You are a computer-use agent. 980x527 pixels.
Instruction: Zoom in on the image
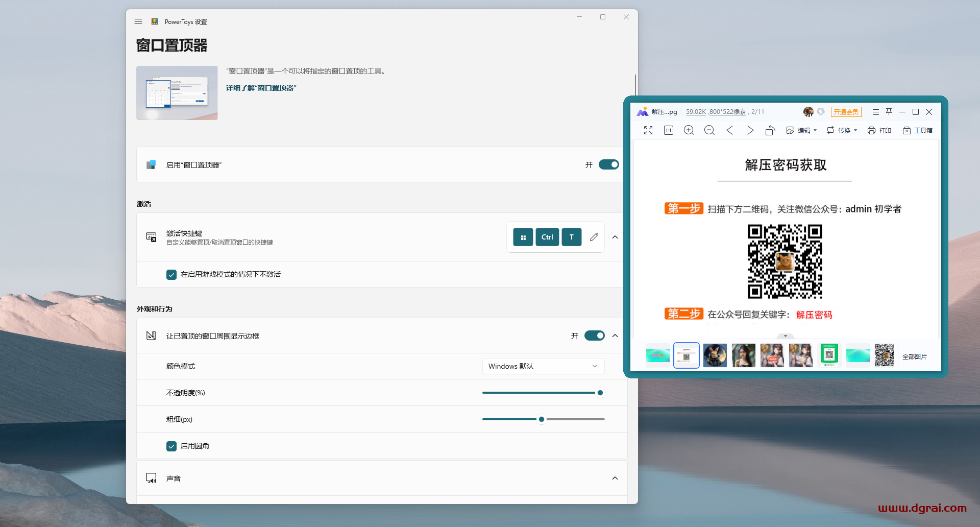coord(689,130)
